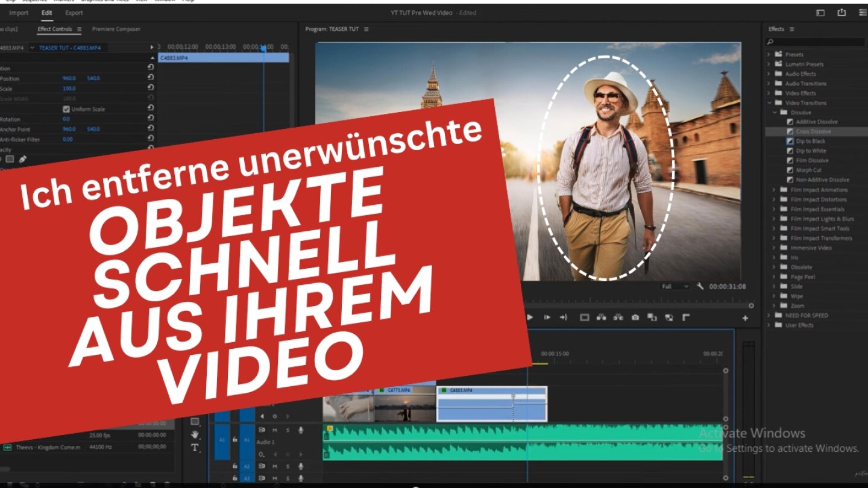The image size is (868, 488).
Task: Click the Export Frame camera icon
Action: [x=635, y=318]
